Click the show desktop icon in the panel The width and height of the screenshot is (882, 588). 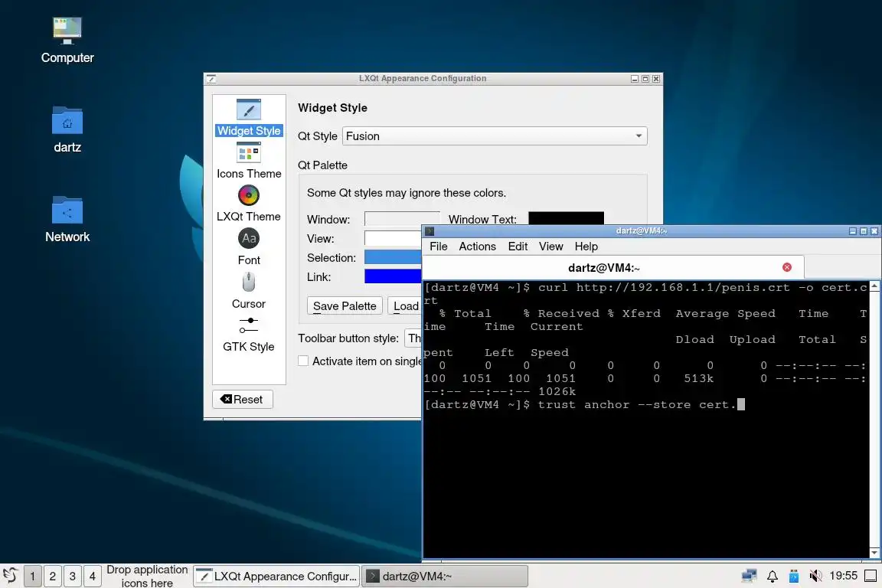[871, 576]
